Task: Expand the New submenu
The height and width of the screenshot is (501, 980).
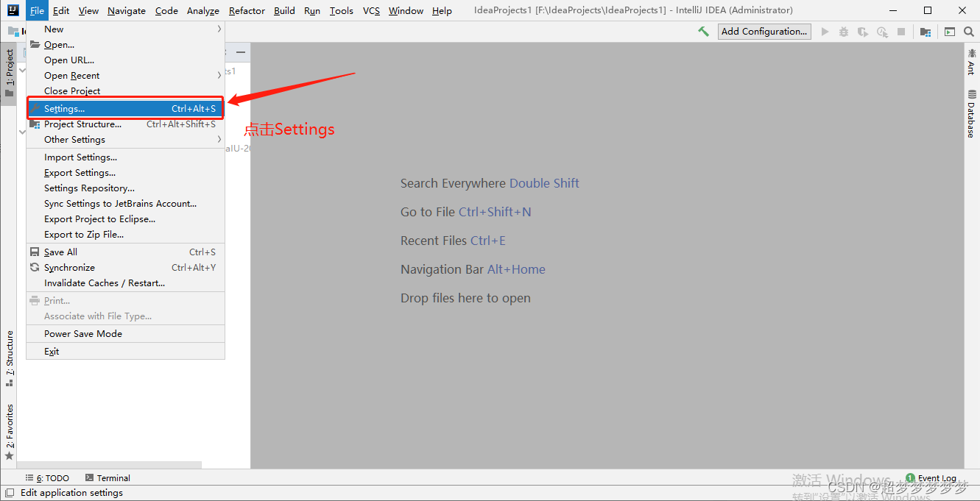Action: click(125, 29)
